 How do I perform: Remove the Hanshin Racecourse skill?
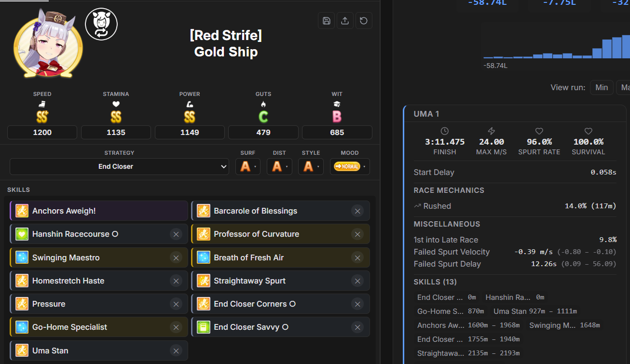(x=176, y=234)
